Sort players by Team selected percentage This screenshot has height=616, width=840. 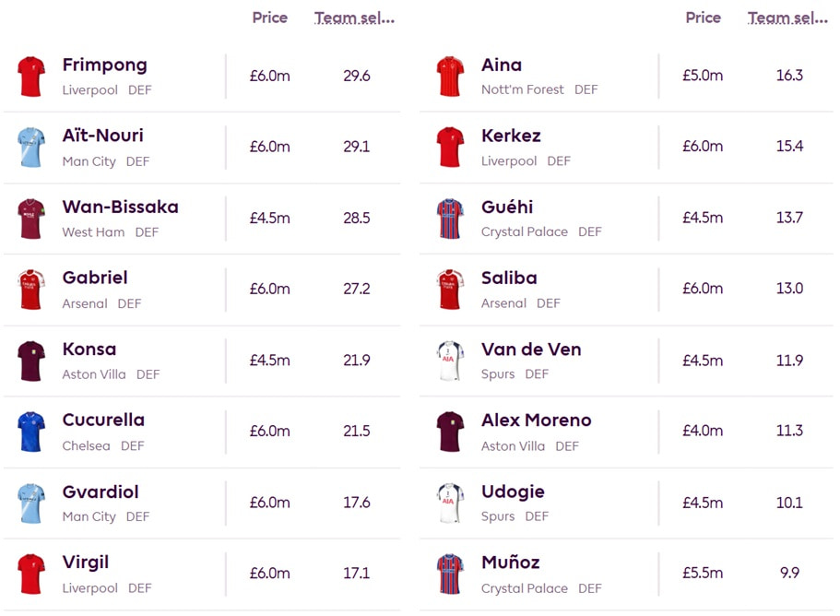pos(355,17)
